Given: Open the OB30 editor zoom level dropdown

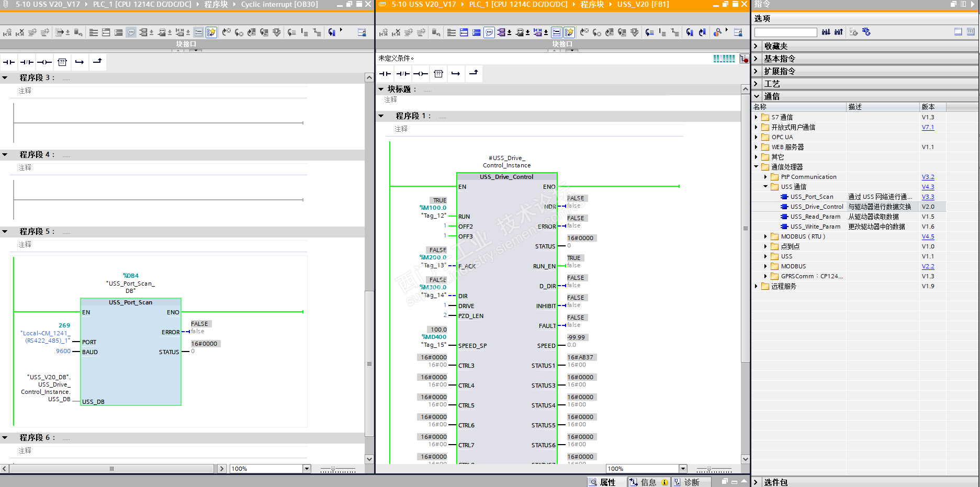Looking at the screenshot, I should coord(307,469).
